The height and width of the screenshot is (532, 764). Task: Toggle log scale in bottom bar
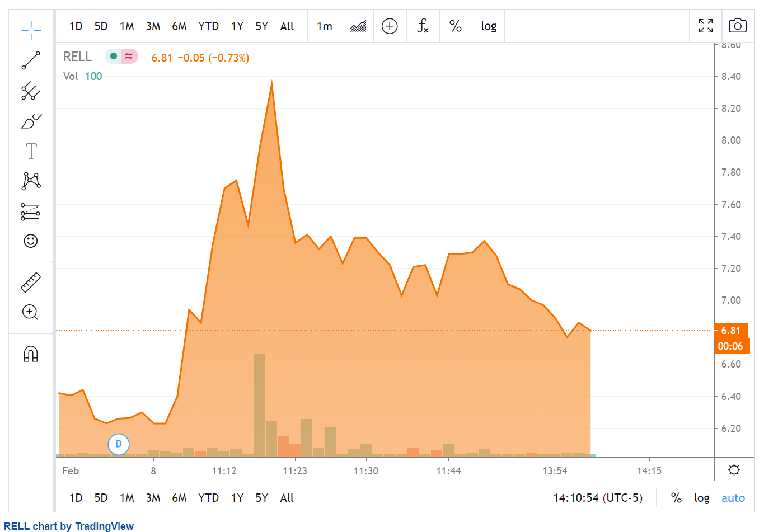tap(701, 498)
